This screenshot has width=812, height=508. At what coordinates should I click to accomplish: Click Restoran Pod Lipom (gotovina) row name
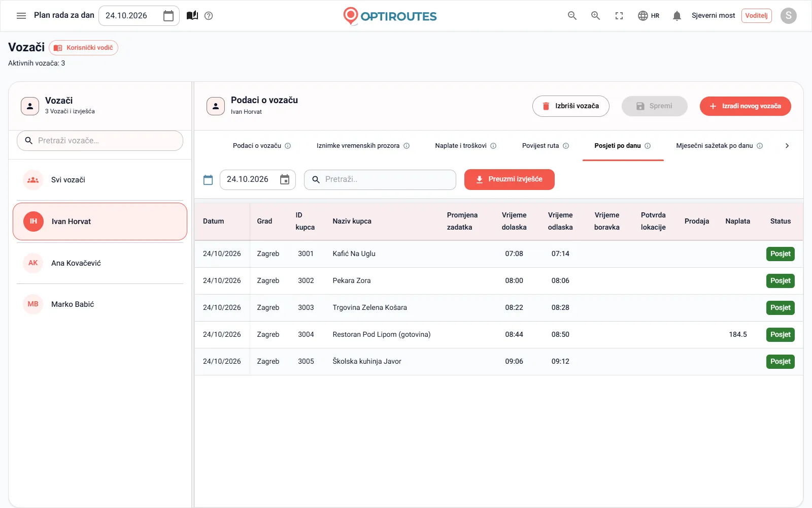(382, 335)
